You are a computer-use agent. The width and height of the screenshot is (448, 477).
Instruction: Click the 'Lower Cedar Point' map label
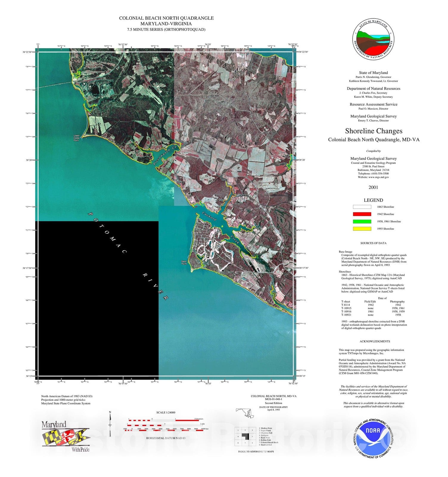pos(77,138)
